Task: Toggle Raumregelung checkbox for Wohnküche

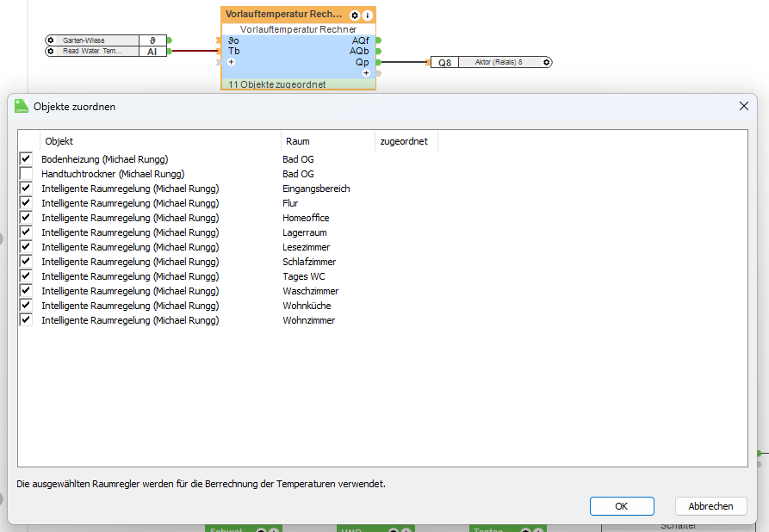Action: [x=26, y=306]
